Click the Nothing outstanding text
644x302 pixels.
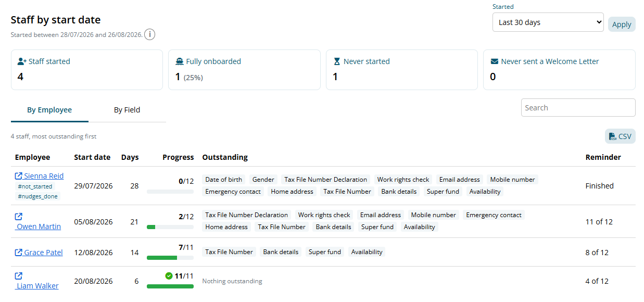click(232, 281)
